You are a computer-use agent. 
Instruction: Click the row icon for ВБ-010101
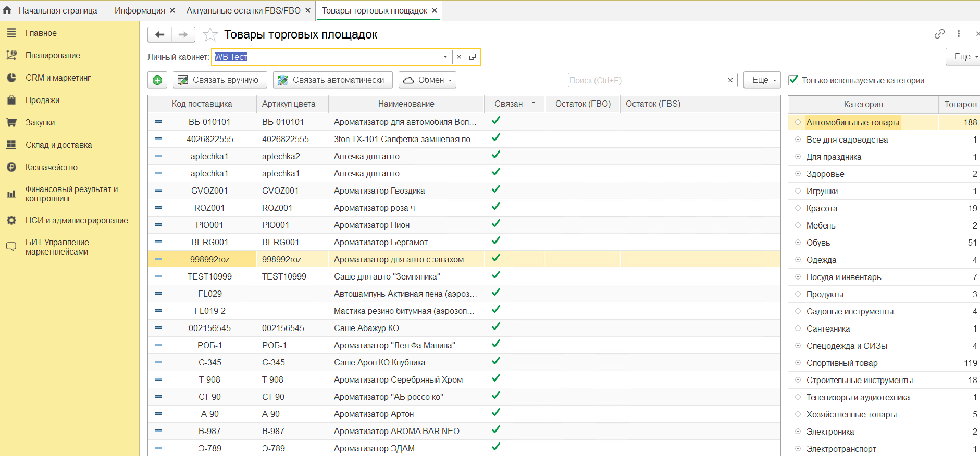158,122
